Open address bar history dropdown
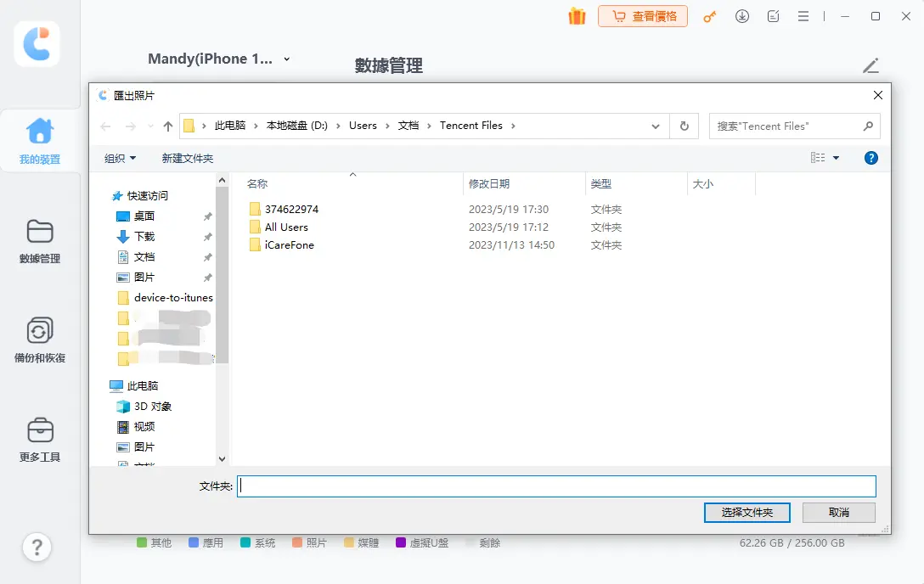Viewport: 924px width, 584px height. [x=656, y=126]
